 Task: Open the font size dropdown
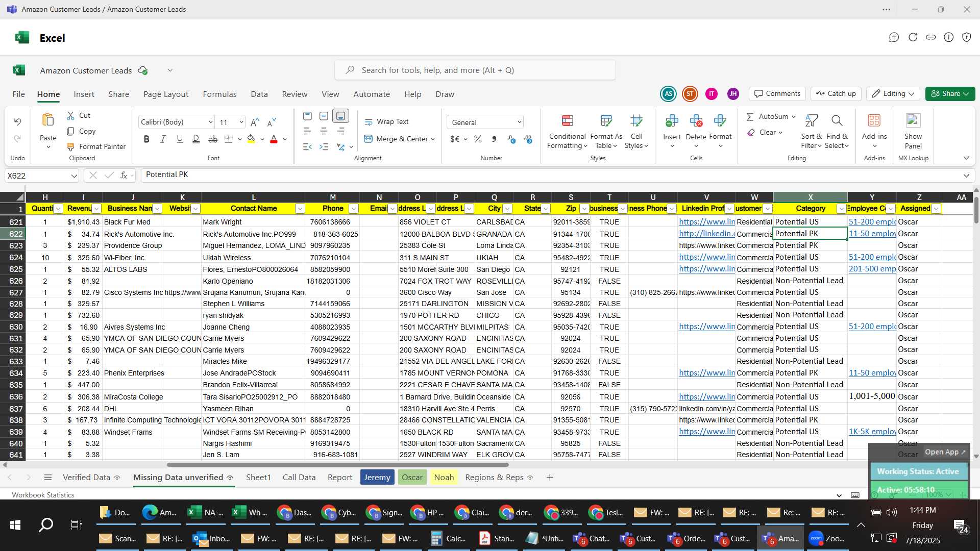tap(241, 122)
